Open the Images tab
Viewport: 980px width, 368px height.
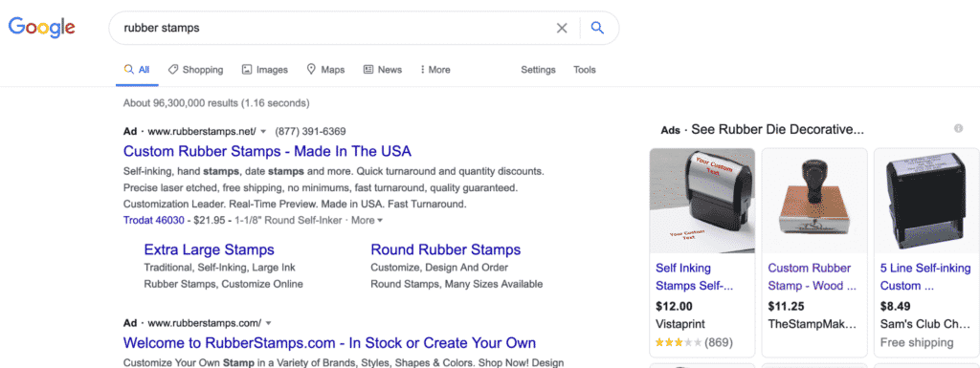point(265,70)
